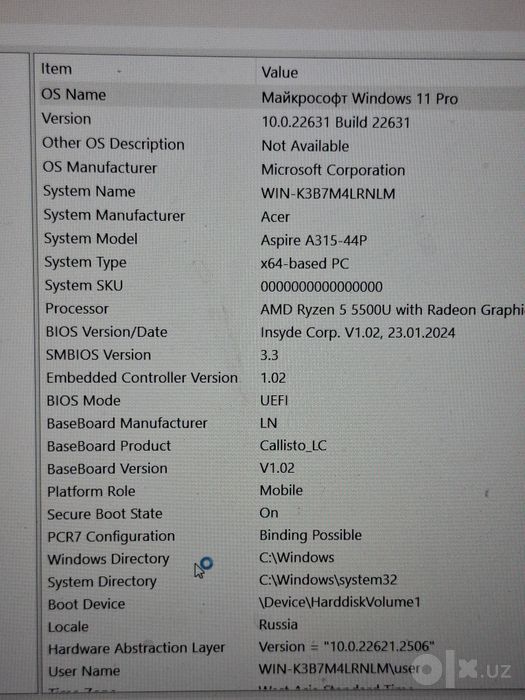This screenshot has height=700, width=525.
Task: Click Insyde Corp. V1.02 value
Action: pyautogui.click(x=358, y=333)
